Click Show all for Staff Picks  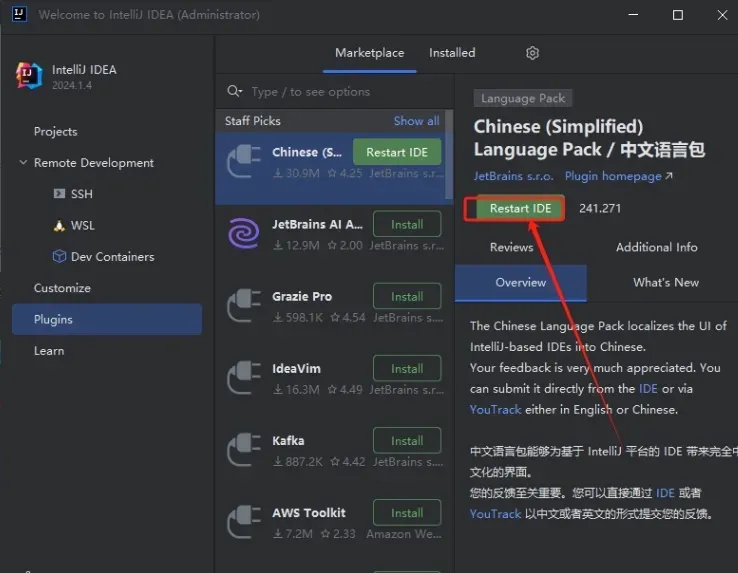417,121
